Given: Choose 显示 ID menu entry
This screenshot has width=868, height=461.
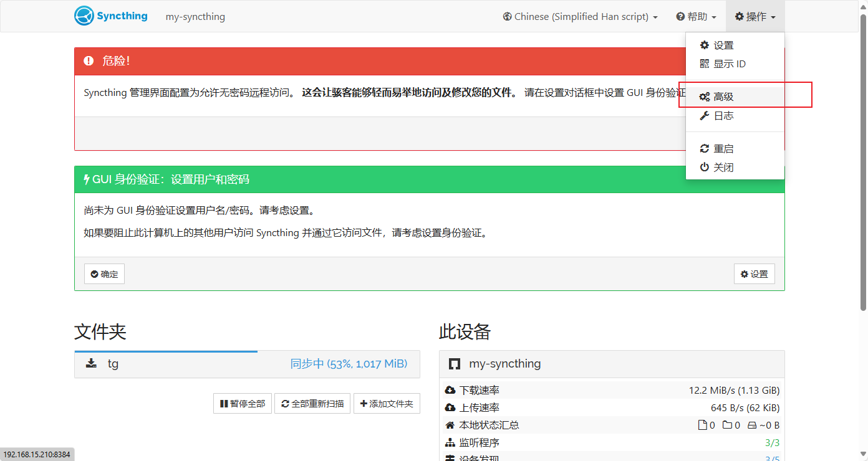Looking at the screenshot, I should 735,64.
